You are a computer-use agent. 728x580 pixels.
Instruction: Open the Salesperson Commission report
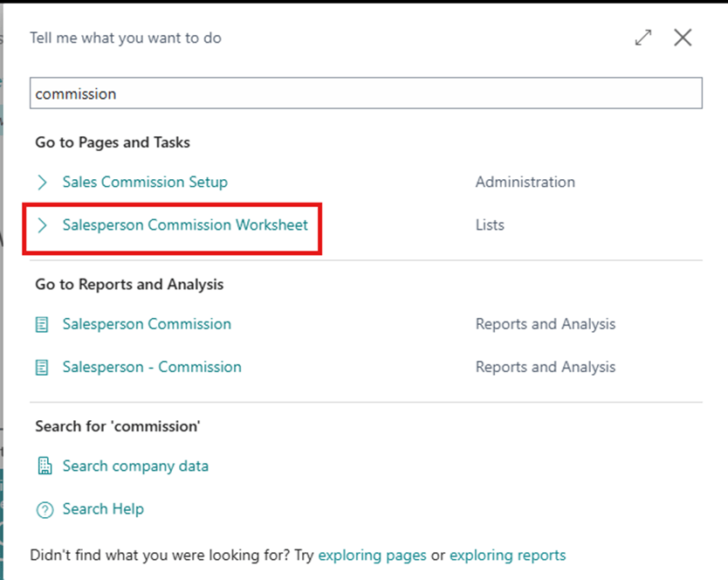147,324
